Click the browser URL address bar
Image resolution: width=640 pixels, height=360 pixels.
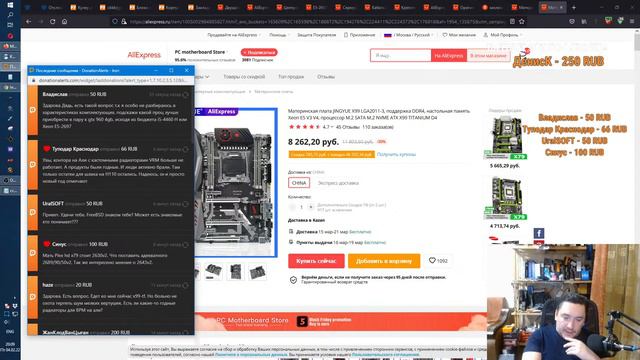click(318, 21)
